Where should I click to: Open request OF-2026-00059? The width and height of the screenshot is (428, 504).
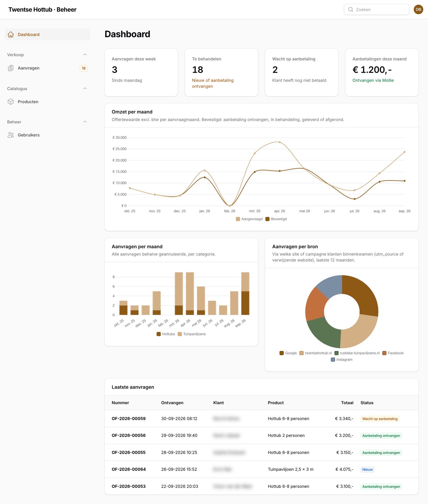coord(261,419)
